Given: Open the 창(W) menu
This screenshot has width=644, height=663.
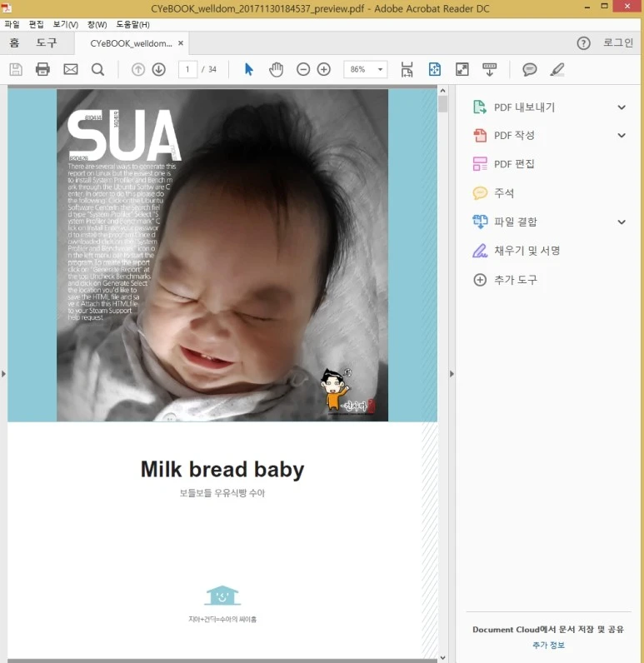Looking at the screenshot, I should pos(97,24).
